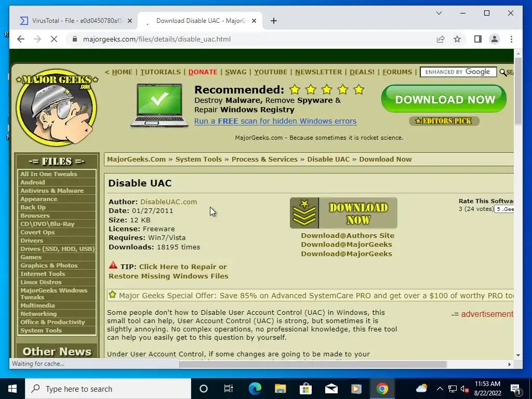532x399 pixels.
Task: Show hidden system tray icons
Action: 440,389
